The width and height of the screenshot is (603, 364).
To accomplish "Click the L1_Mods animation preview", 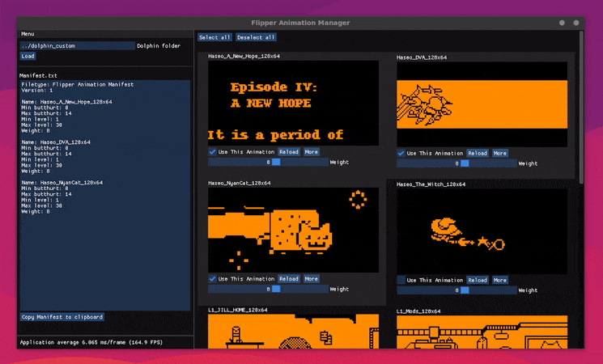I will [x=482, y=332].
